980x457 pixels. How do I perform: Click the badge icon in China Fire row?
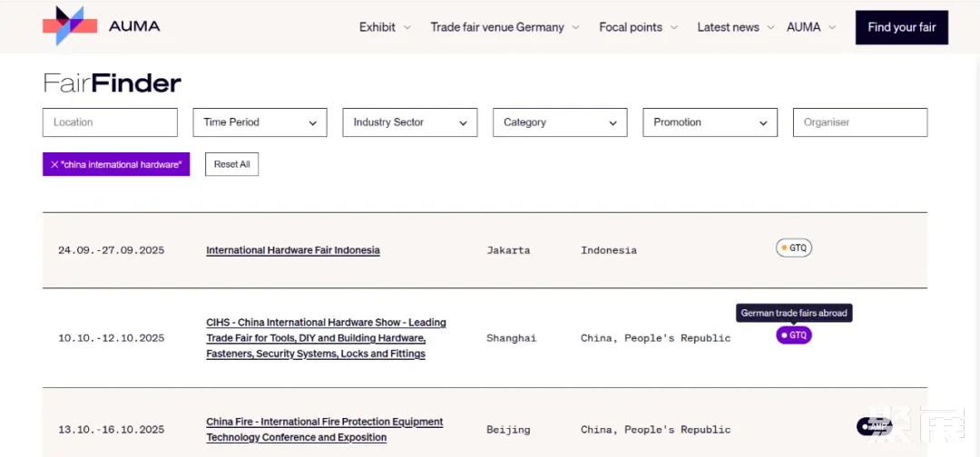tap(874, 426)
